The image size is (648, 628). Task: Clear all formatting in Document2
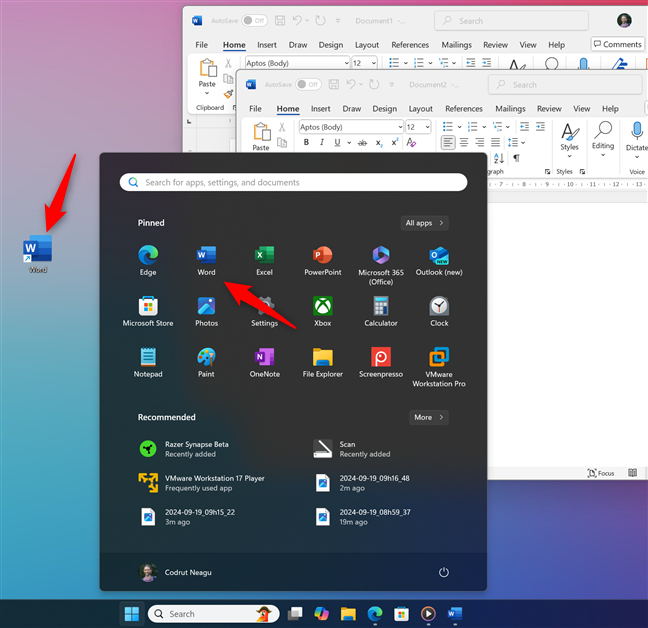coord(411,143)
